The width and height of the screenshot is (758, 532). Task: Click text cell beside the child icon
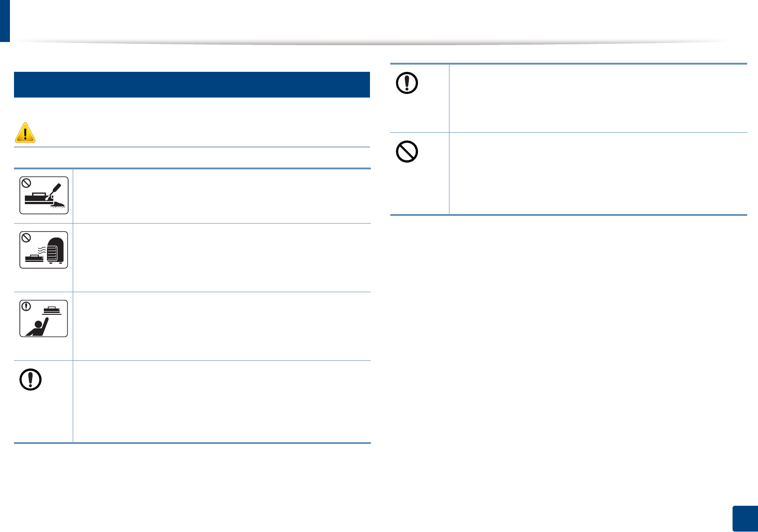tap(221, 326)
